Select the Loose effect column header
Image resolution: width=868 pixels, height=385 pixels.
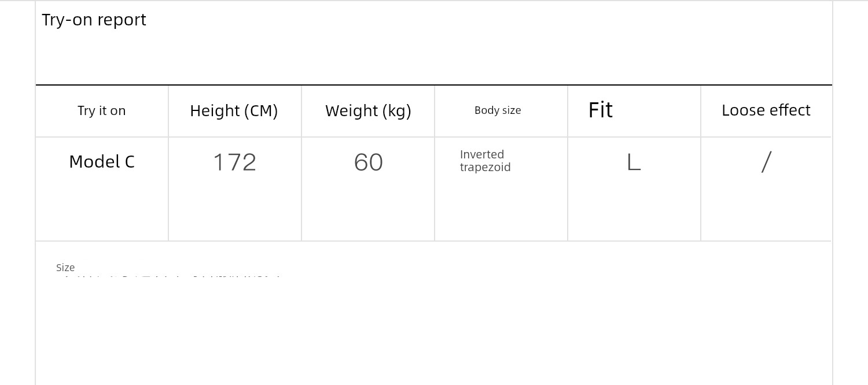point(766,110)
